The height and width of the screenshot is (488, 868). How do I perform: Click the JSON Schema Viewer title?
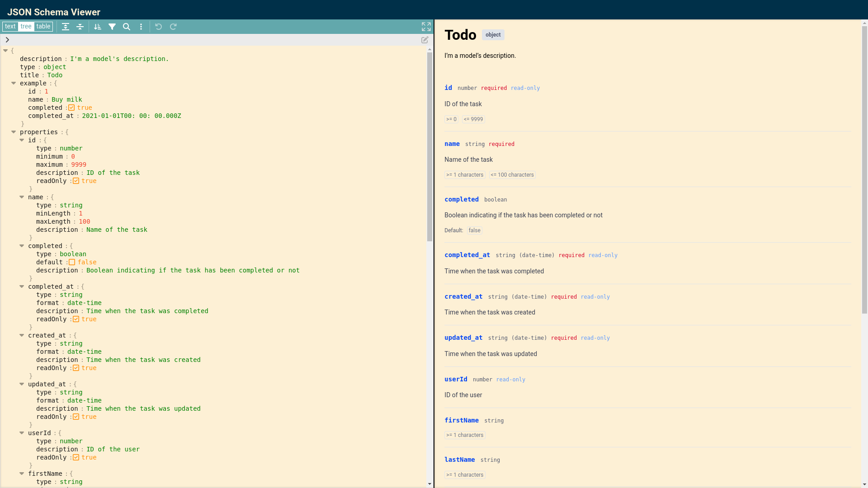pyautogui.click(x=54, y=12)
